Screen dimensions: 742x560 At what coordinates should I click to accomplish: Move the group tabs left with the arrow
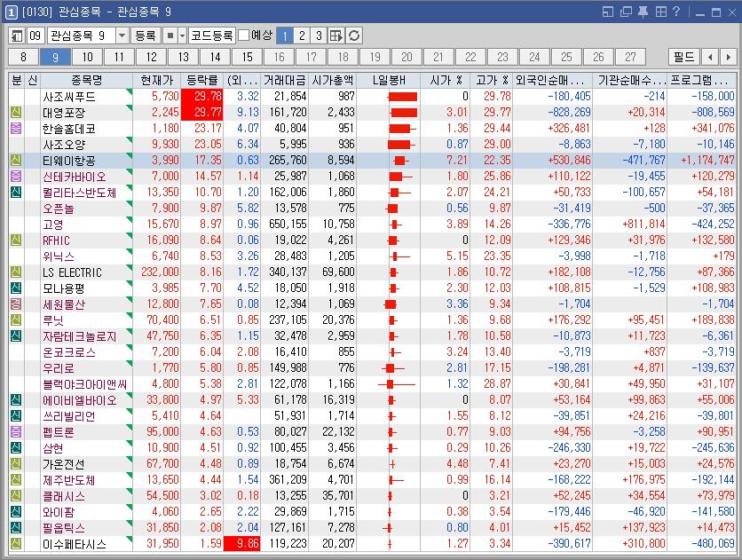[710, 57]
